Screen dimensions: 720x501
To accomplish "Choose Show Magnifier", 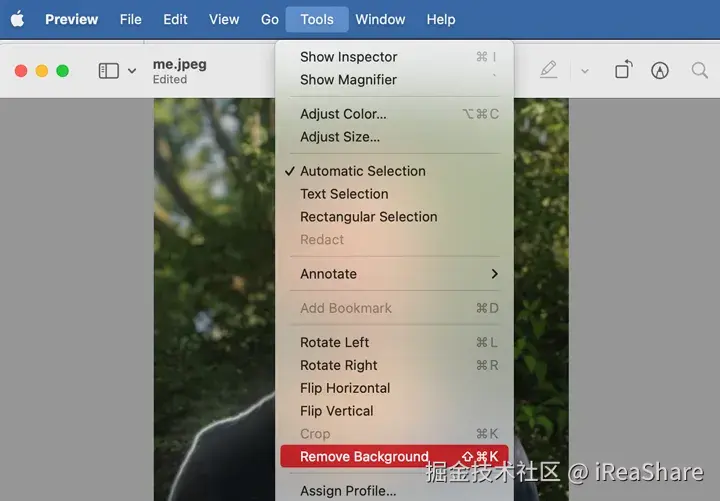I will (x=395, y=80).
